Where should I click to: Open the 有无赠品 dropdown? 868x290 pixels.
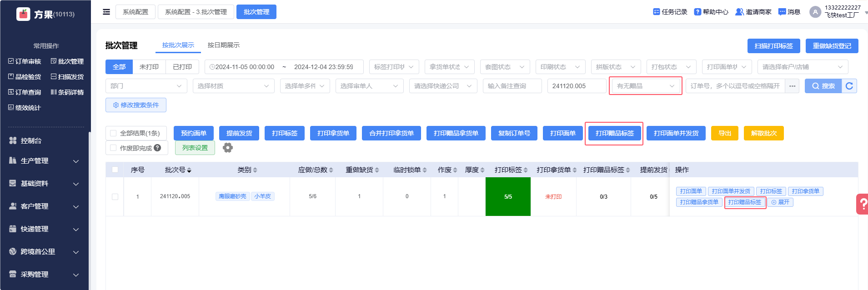click(645, 86)
